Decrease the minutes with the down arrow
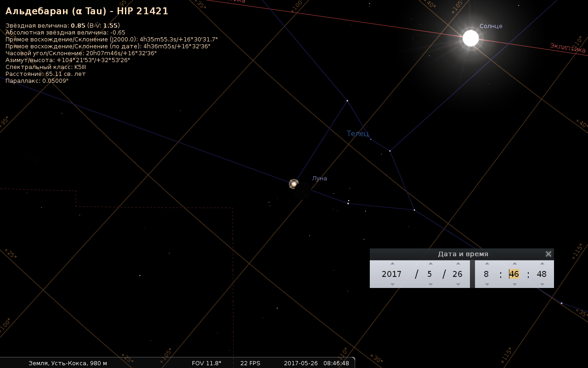The width and height of the screenshot is (588, 368). pos(514,284)
